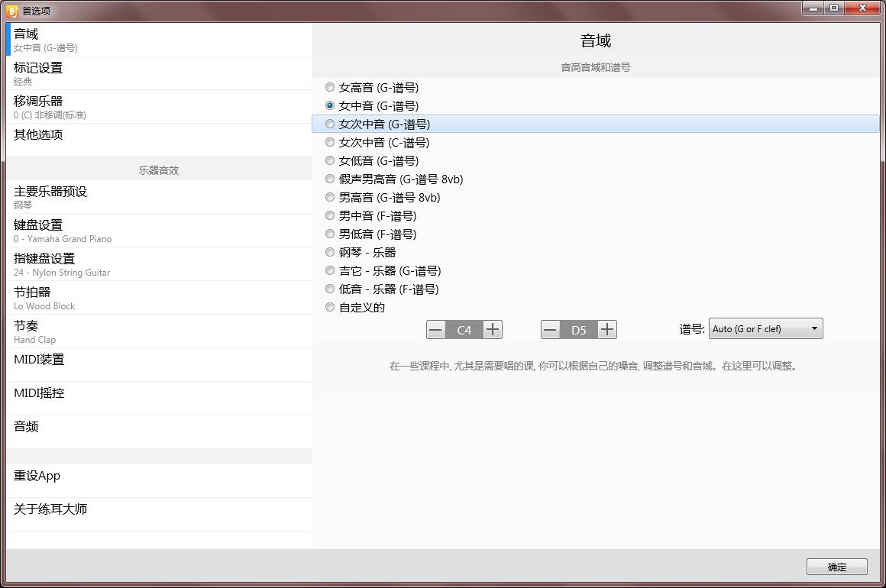Screen dimensions: 886x588
Task: Open MIDI摇控 settings
Action: [160, 399]
